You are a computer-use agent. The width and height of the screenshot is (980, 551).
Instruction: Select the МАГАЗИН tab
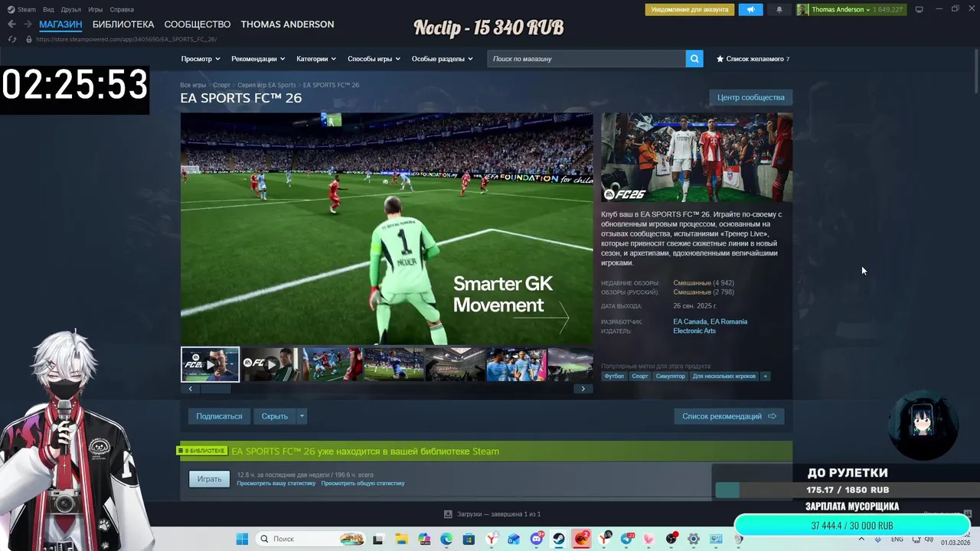pyautogui.click(x=60, y=24)
